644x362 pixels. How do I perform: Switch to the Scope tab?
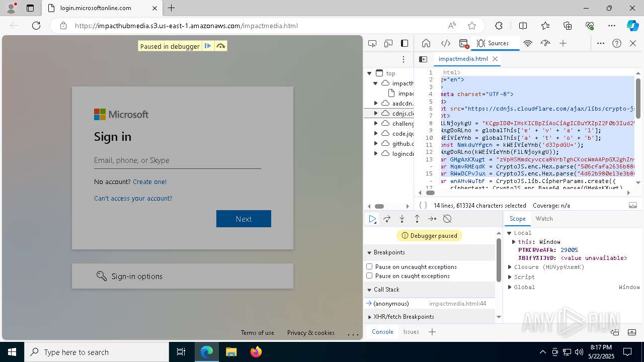[517, 219]
